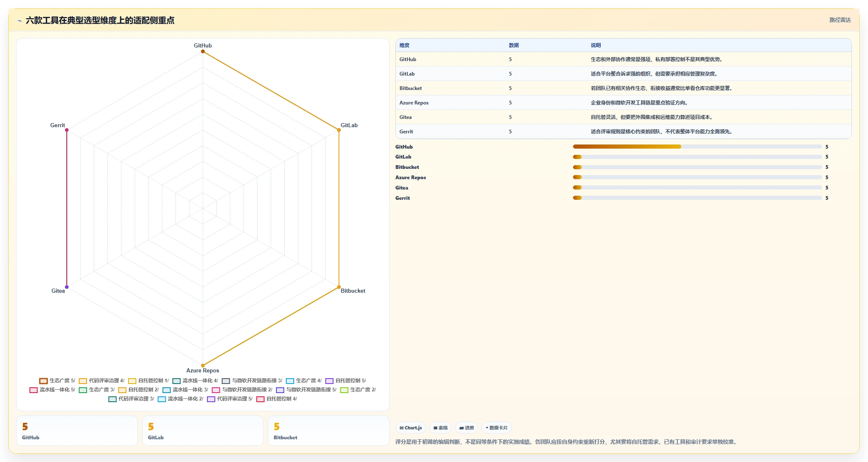
Task: Click the icon beside the panel title
Action: [19, 20]
